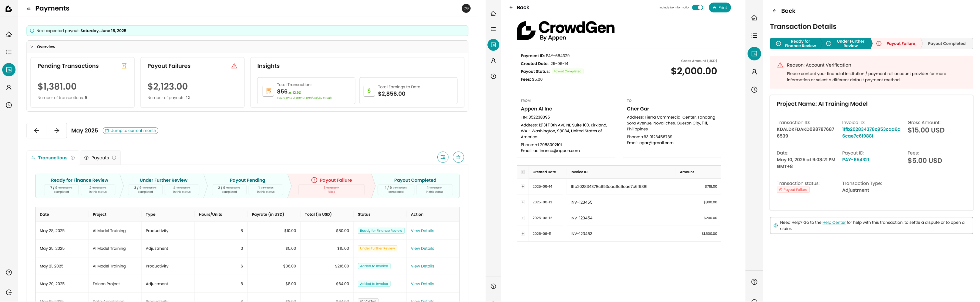Select Ready for Finance Review filter step
Viewport: 980px width, 302px height.
pos(79,186)
